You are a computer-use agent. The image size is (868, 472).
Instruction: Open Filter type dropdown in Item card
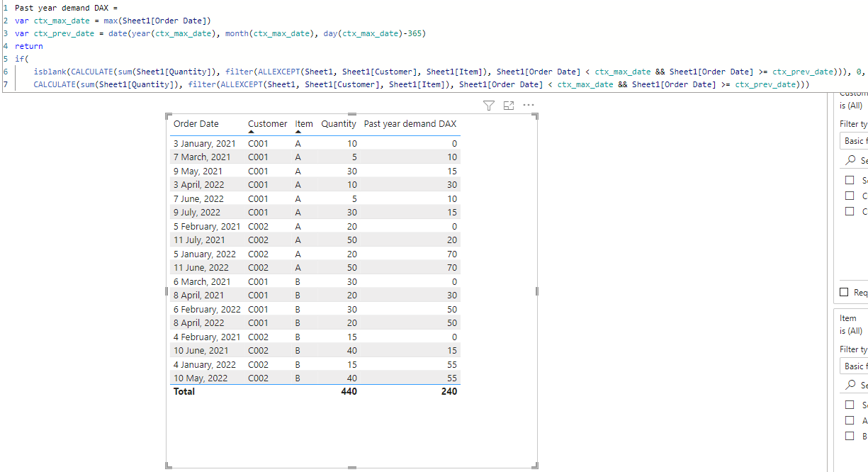coord(854,366)
